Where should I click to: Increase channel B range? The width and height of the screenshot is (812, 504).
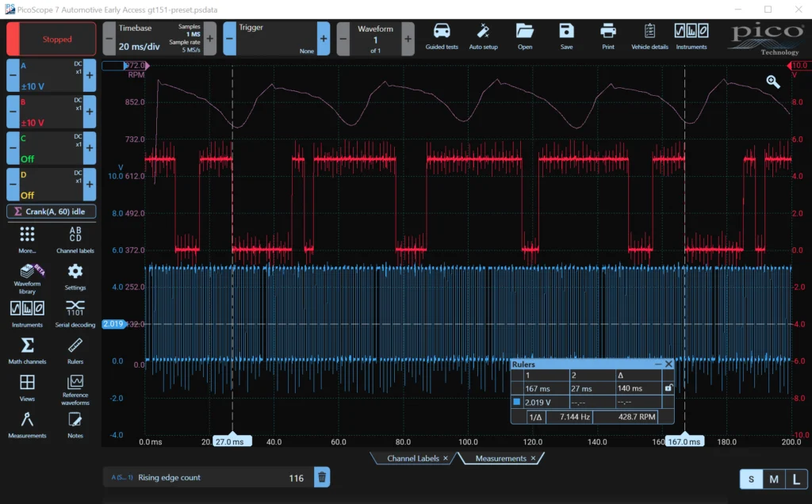(90, 111)
